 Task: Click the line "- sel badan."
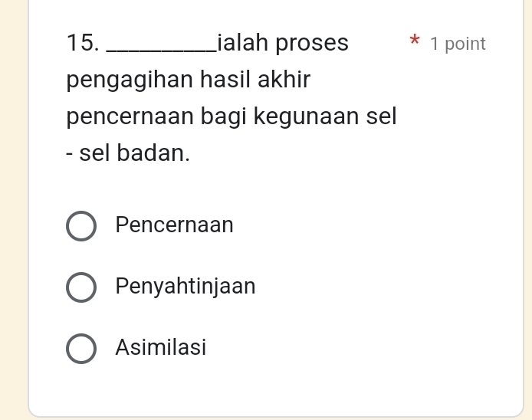128,153
